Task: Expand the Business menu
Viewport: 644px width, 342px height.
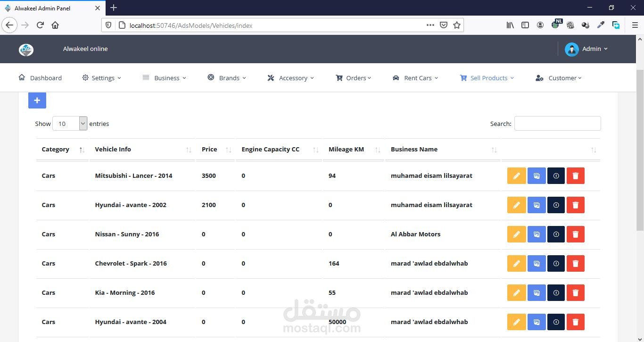Action: click(164, 78)
